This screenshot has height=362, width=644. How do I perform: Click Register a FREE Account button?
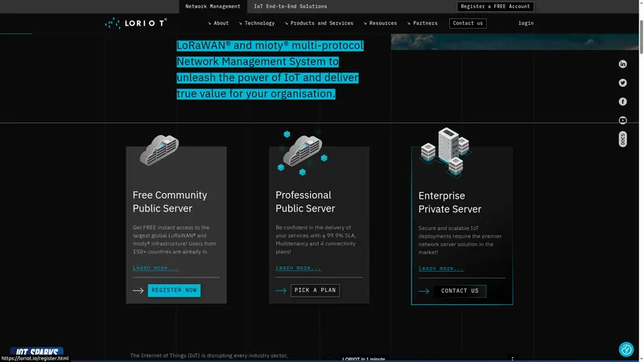pyautogui.click(x=495, y=6)
